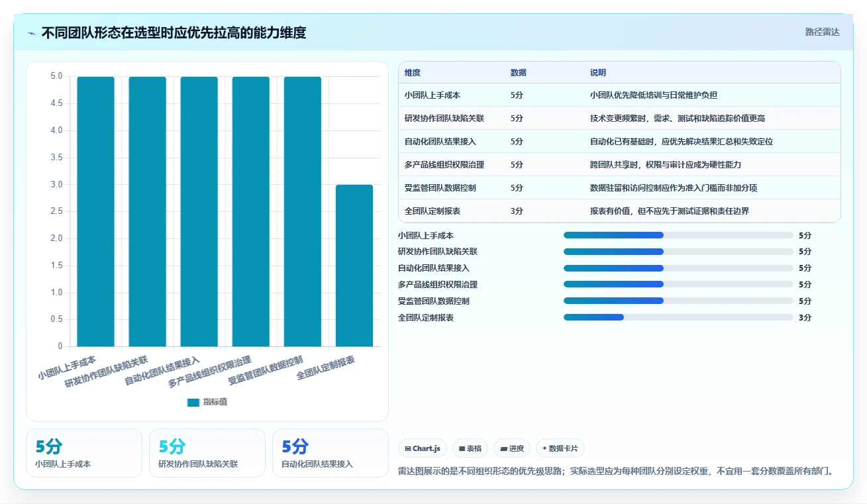Screen dimensions: 867x504
Task: Click the description 数据驻留和访问控制应作为准入门槛而非加分项
Action: pyautogui.click(x=674, y=188)
